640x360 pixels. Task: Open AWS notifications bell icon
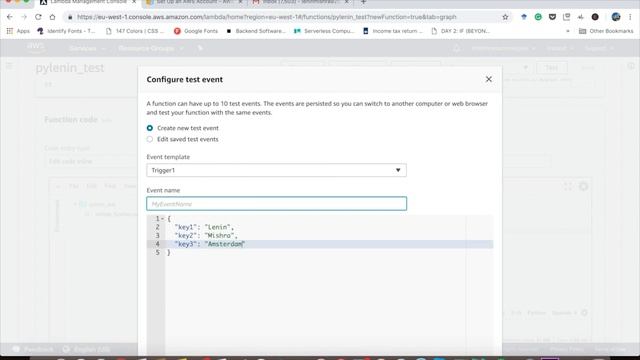457,48
